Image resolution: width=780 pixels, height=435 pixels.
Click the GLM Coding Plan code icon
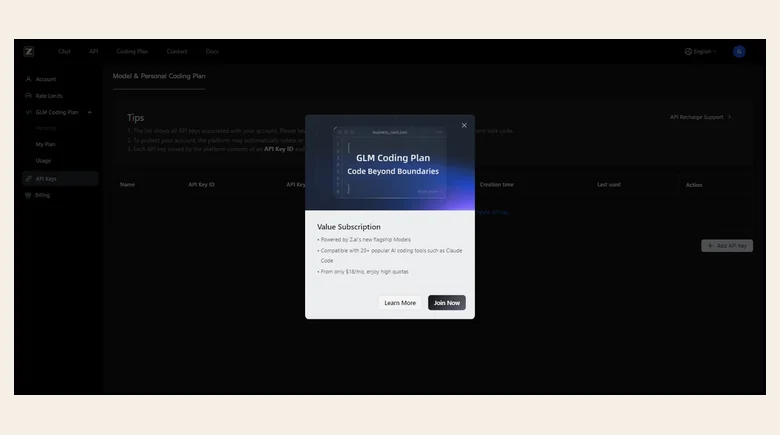tap(28, 112)
